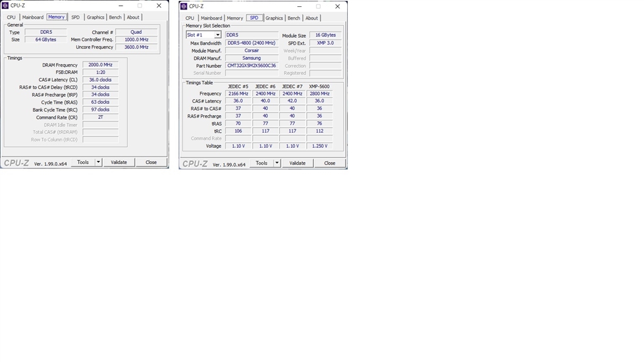Click the DRAM Frequency value field
The image size is (644, 362).
101,65
